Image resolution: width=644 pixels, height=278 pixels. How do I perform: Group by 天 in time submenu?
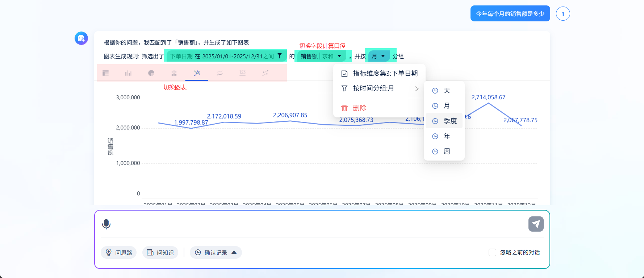(444, 91)
